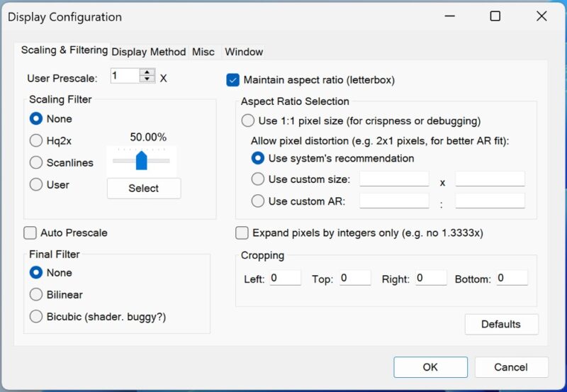Viewport: 567px width, 392px height.
Task: Select Use custom AR option
Action: click(258, 201)
